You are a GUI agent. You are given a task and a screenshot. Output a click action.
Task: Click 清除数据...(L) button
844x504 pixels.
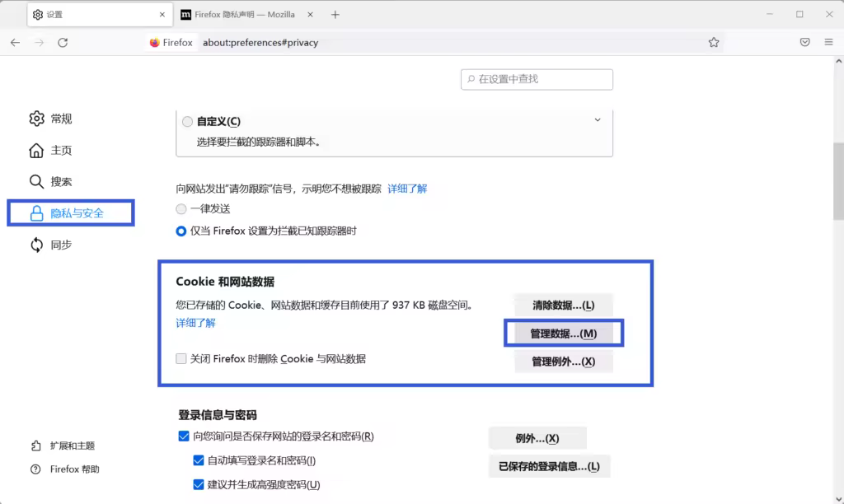(564, 305)
